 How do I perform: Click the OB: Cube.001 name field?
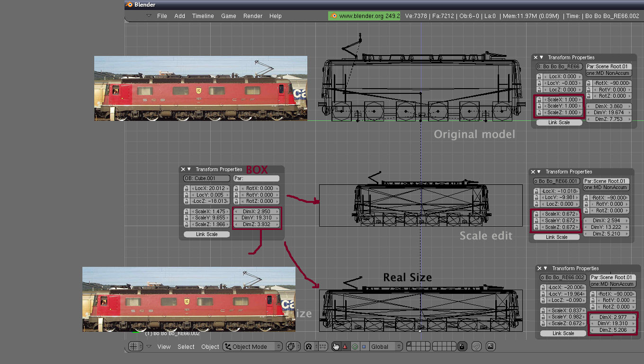click(x=207, y=179)
